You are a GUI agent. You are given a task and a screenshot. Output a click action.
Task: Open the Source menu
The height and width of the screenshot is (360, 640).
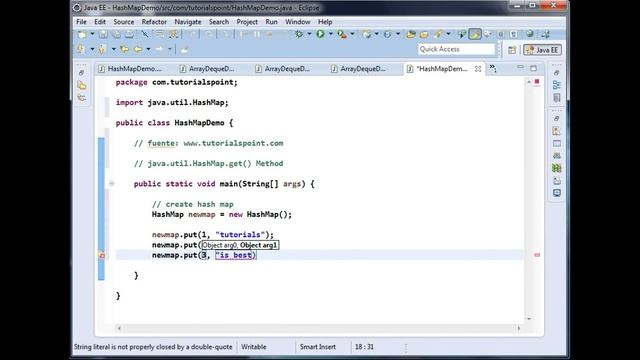(x=123, y=22)
